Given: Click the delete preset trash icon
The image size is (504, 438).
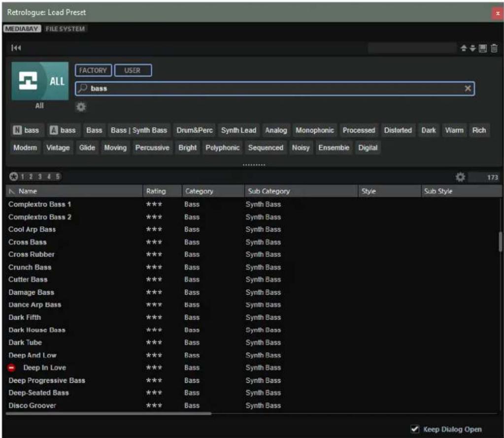Looking at the screenshot, I should click(x=494, y=48).
